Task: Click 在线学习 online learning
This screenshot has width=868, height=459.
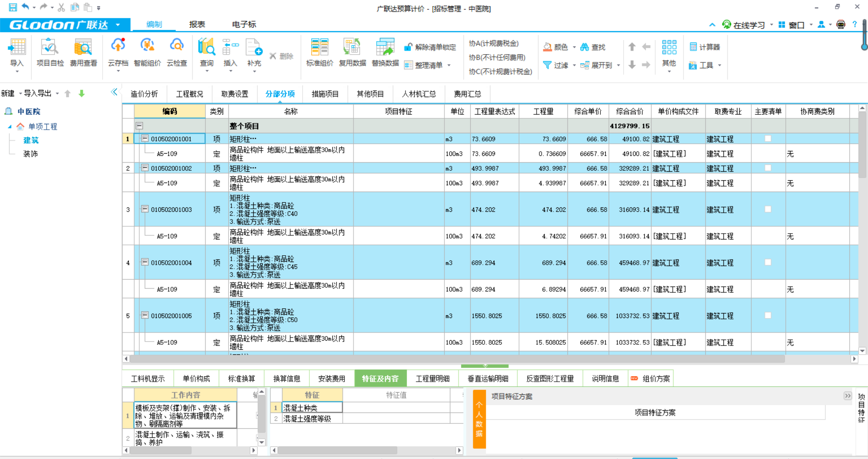Action: pos(744,25)
